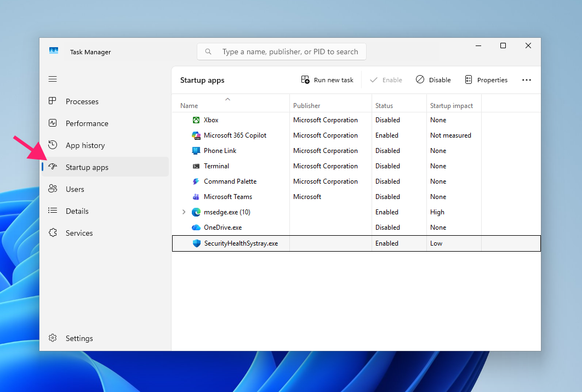Navigate to the Details page
This screenshot has height=392, width=582.
(105, 211)
